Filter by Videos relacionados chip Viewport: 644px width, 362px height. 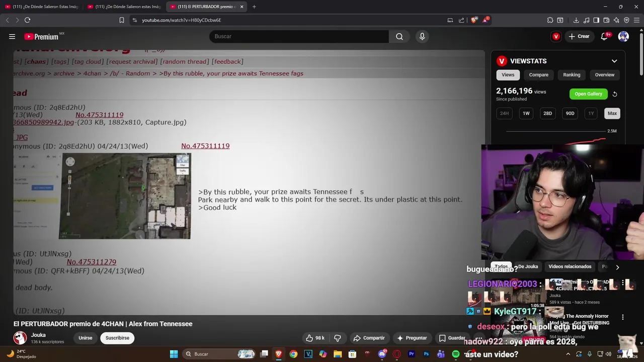pos(570,266)
